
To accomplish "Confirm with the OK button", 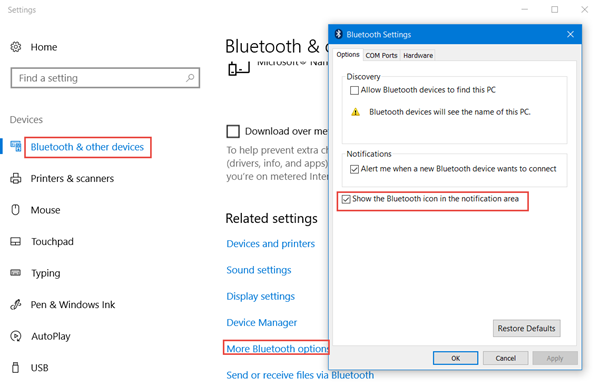I will (455, 358).
